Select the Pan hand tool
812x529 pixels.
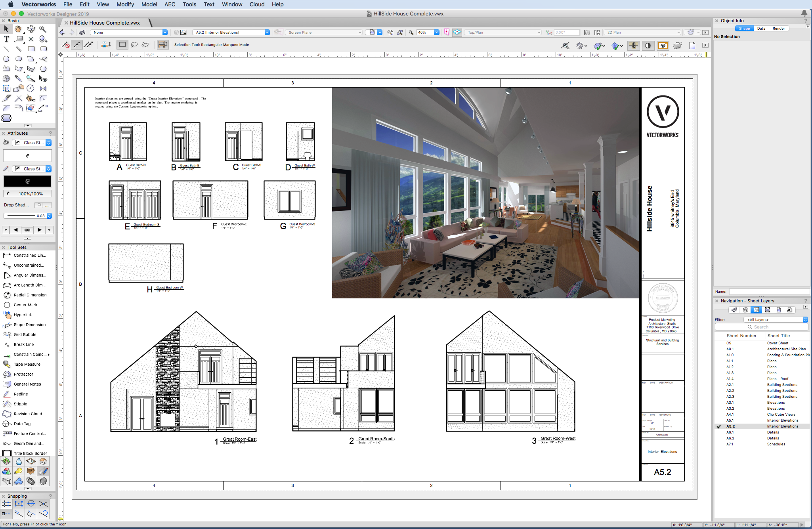pyautogui.click(x=18, y=29)
